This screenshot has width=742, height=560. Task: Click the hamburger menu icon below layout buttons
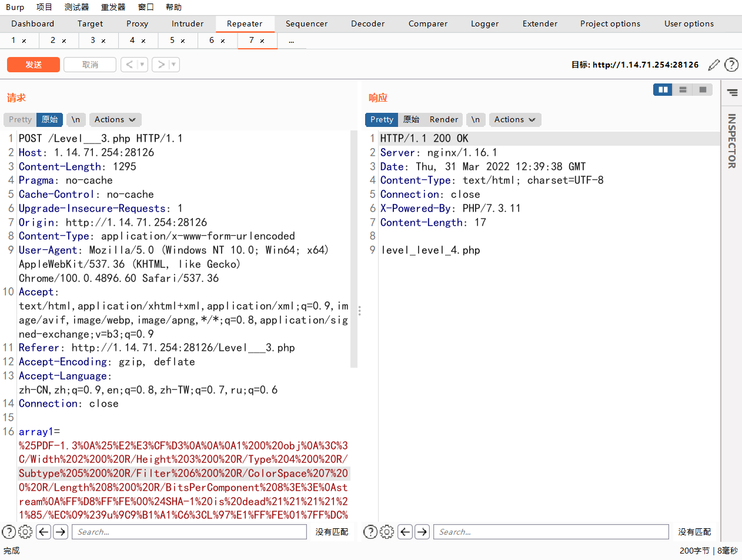tap(731, 92)
